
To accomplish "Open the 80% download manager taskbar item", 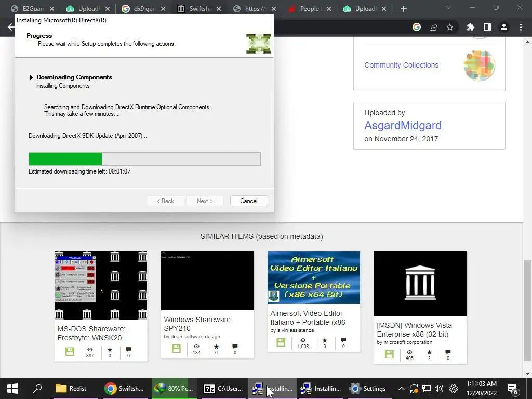I will [x=174, y=389].
